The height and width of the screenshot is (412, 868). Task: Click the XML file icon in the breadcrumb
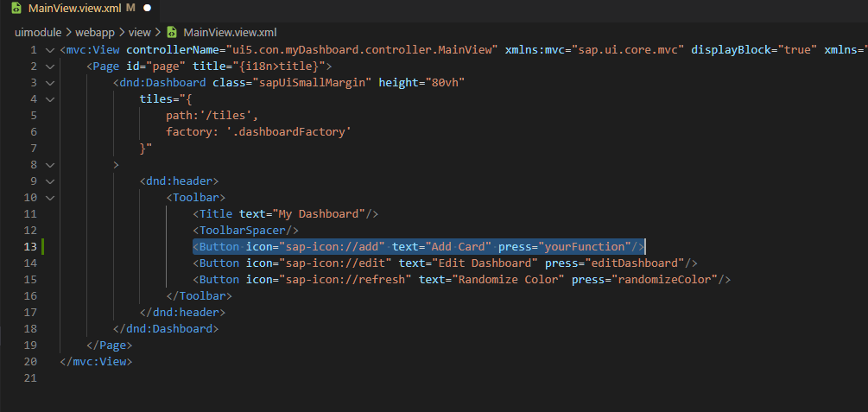(x=172, y=32)
